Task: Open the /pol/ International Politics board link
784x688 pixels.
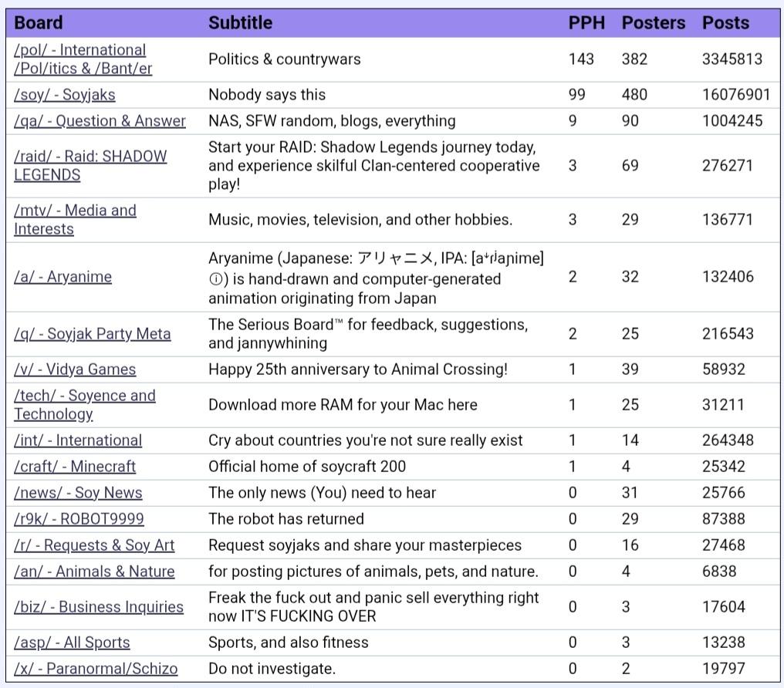Action: (83, 59)
